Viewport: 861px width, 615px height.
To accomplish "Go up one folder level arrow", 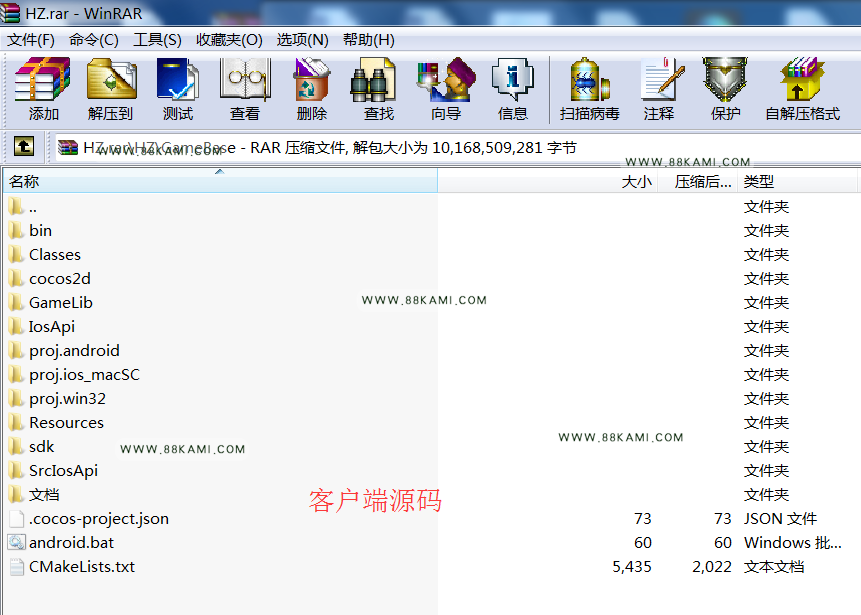I will (x=24, y=147).
